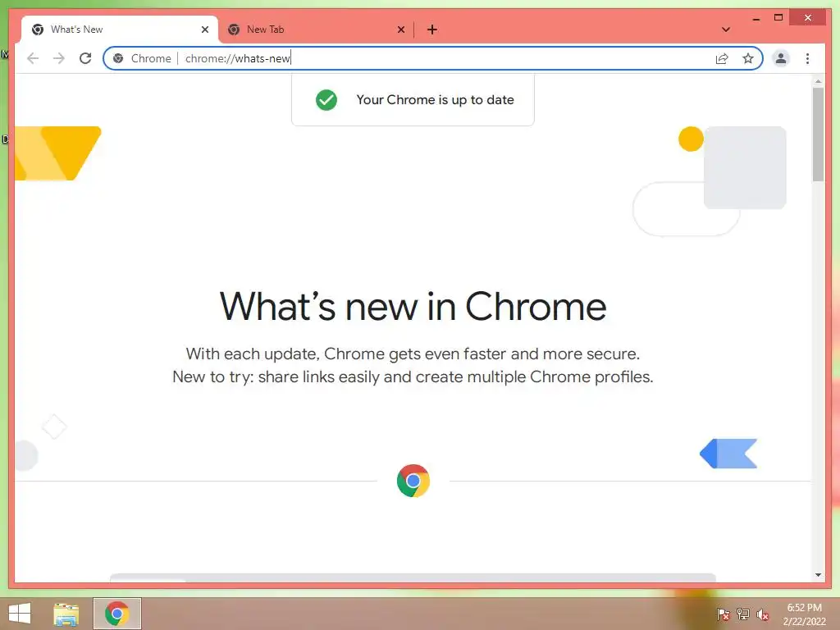
Task: Open Chrome's three-dot menu
Action: click(807, 58)
